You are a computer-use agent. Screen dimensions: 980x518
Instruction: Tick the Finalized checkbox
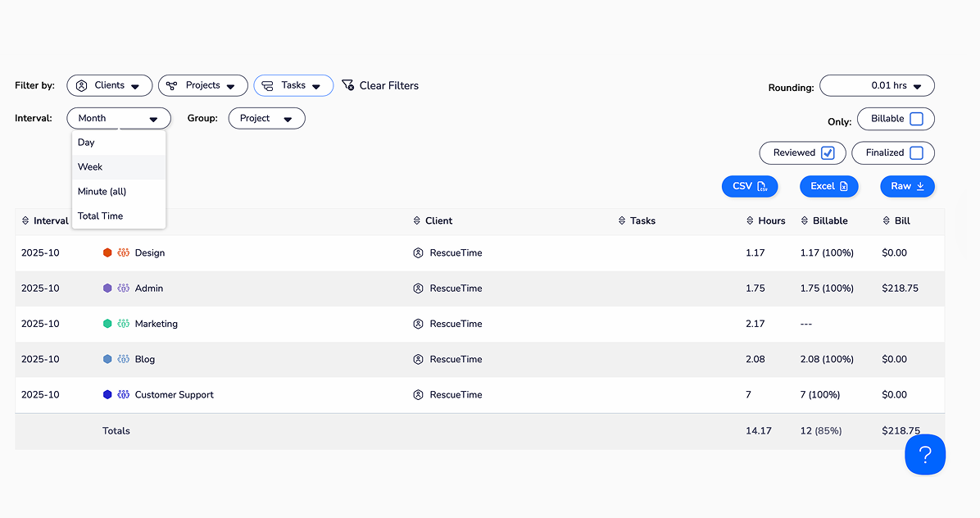click(x=916, y=153)
